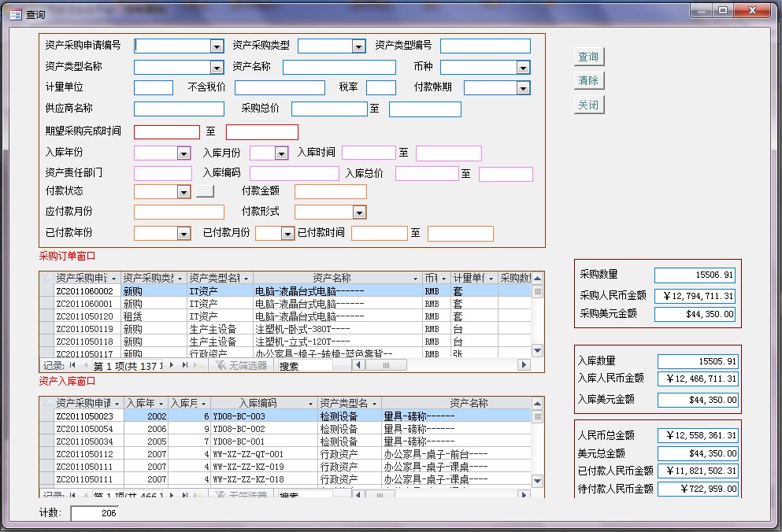Image resolution: width=782 pixels, height=532 pixels.
Task: Click the form icon in the 查询 title bar
Action: coord(16,14)
